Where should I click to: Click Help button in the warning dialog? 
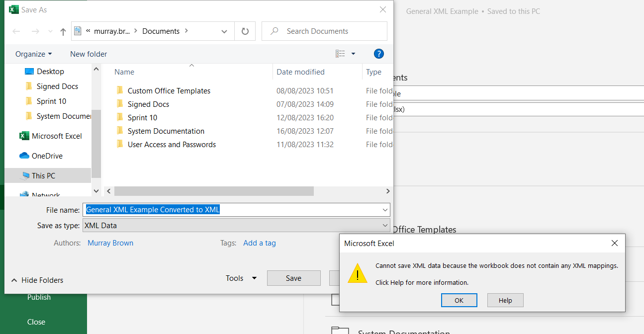(505, 300)
